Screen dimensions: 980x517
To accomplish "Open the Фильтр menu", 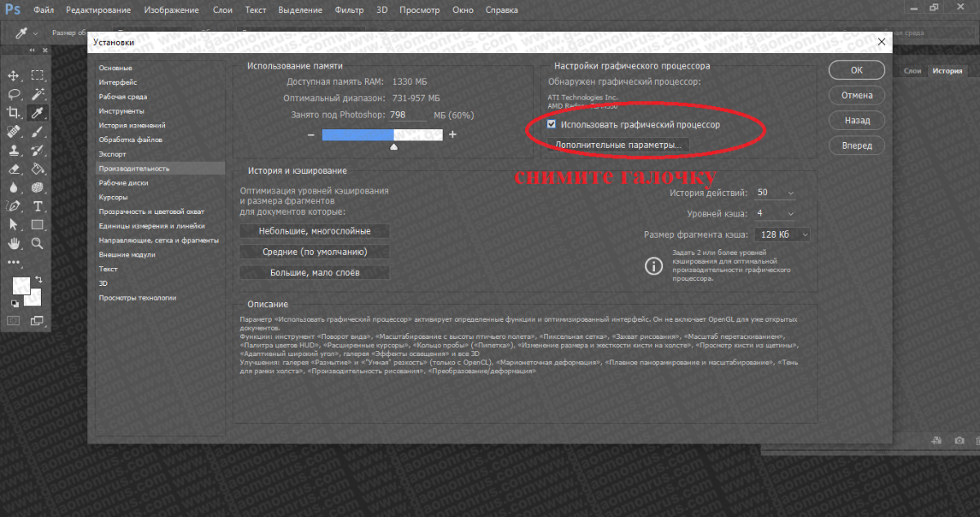I will 349,11.
